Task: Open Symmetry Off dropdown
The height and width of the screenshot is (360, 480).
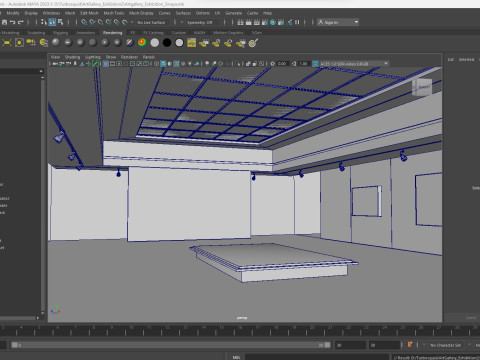Action: click(199, 22)
